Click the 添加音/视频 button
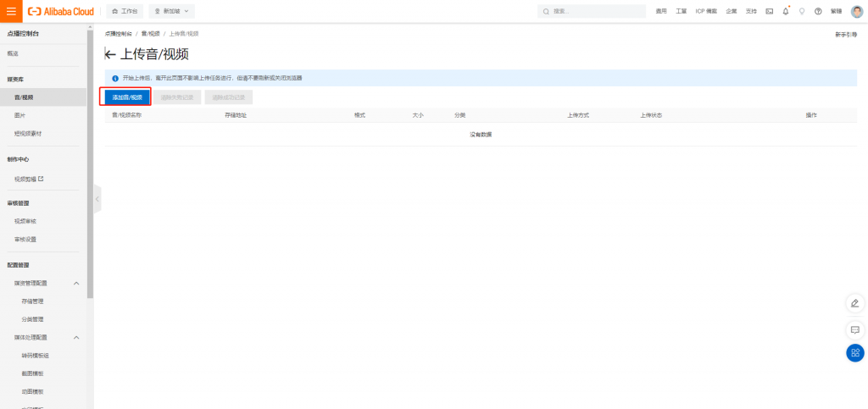The height and width of the screenshot is (409, 868). (127, 97)
